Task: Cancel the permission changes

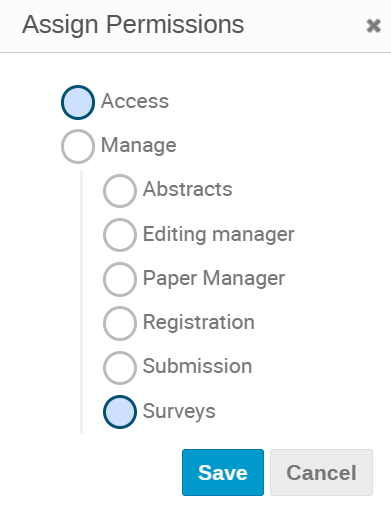Action: click(x=321, y=472)
